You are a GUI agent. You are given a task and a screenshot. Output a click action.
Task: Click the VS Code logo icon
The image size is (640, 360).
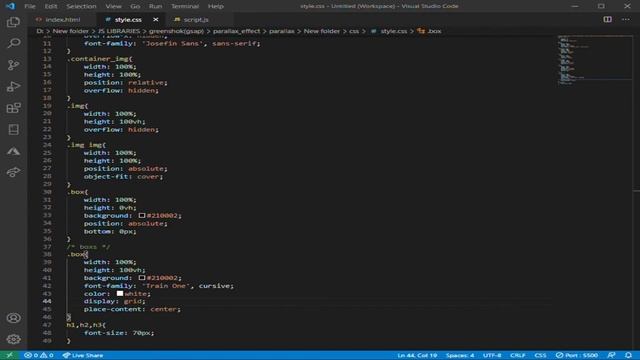(x=10, y=6)
